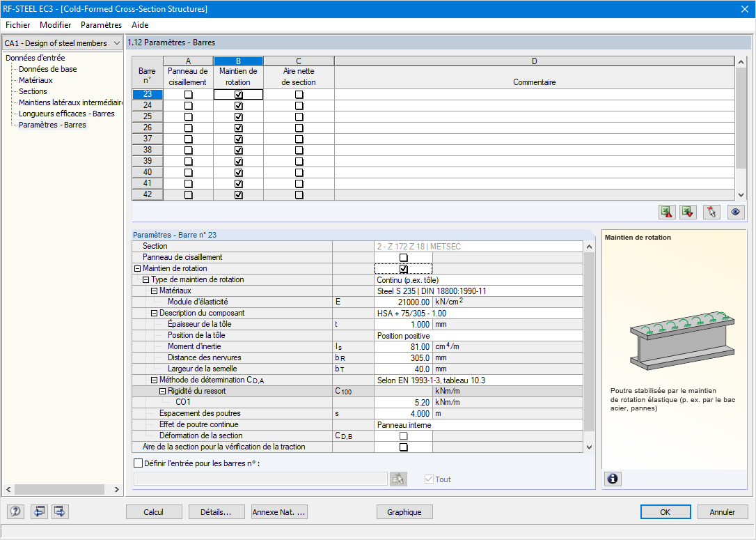Tick Aire de la section pour traction checkbox
The height and width of the screenshot is (540, 756).
[404, 447]
